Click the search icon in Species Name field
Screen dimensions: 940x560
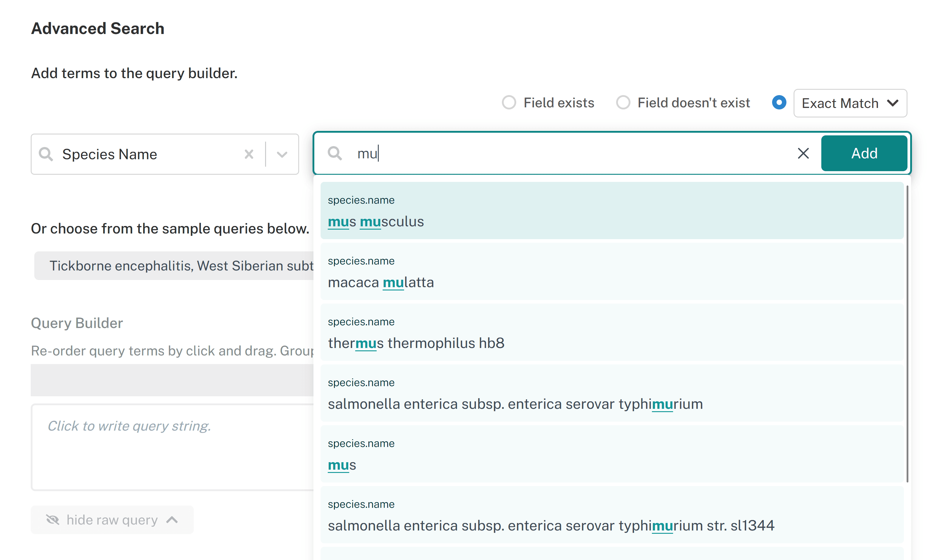coord(46,154)
